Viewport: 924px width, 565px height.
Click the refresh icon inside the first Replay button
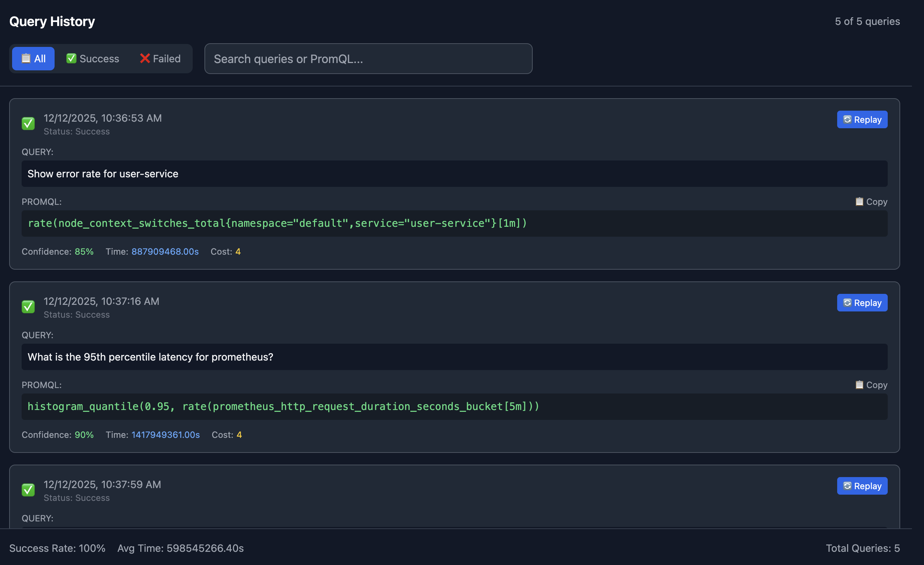847,119
